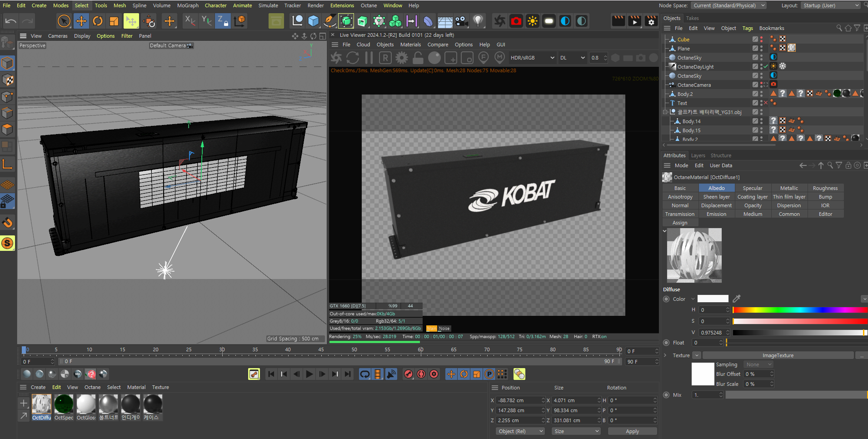Viewport: 868px width, 439px height.
Task: Add a Camera object from toolbar
Action: pyautogui.click(x=461, y=21)
